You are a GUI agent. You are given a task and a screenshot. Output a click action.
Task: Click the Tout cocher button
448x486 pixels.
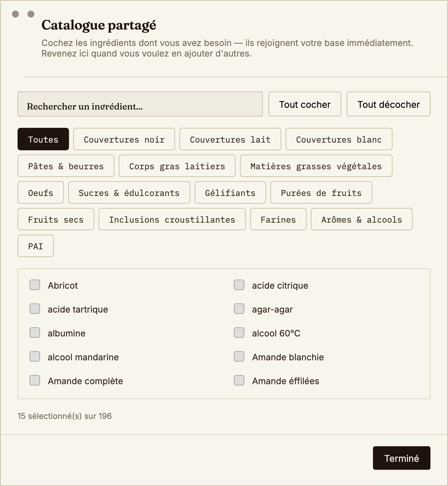[305, 104]
